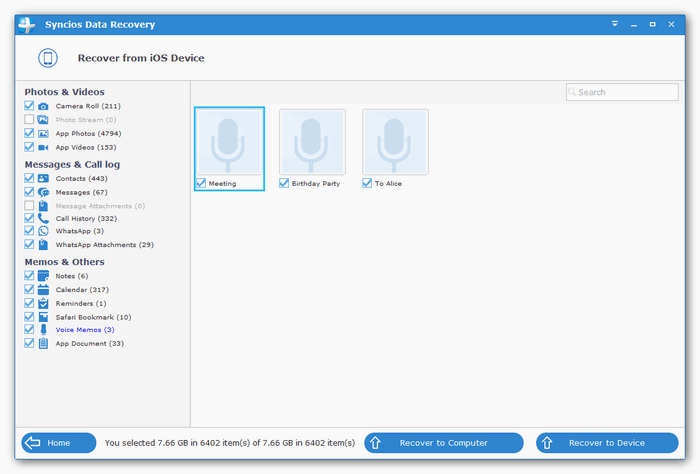Uncheck the Birthday Party memo checkbox
The height and width of the screenshot is (474, 700).
pyautogui.click(x=284, y=183)
